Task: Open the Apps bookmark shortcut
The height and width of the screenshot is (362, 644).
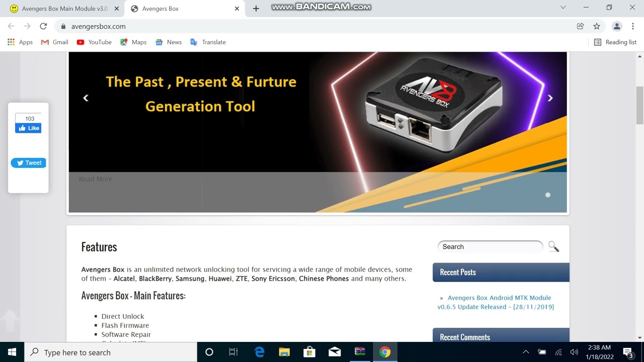Action: point(20,42)
